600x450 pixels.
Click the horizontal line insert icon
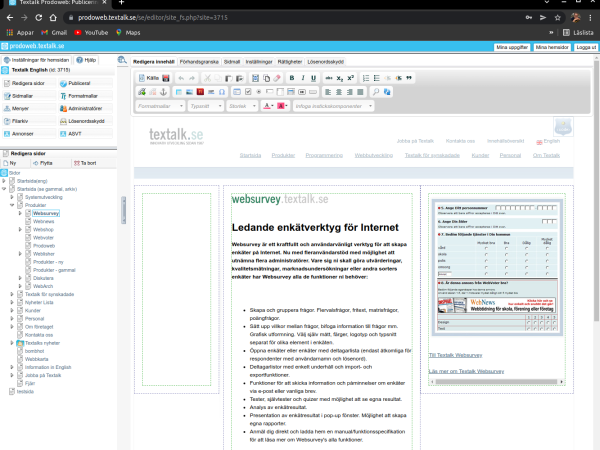[211, 92]
